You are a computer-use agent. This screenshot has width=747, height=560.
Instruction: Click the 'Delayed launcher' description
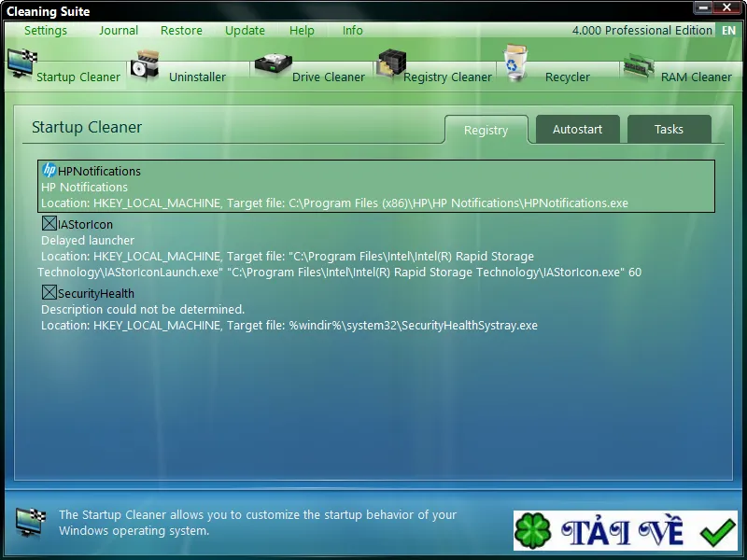88,241
